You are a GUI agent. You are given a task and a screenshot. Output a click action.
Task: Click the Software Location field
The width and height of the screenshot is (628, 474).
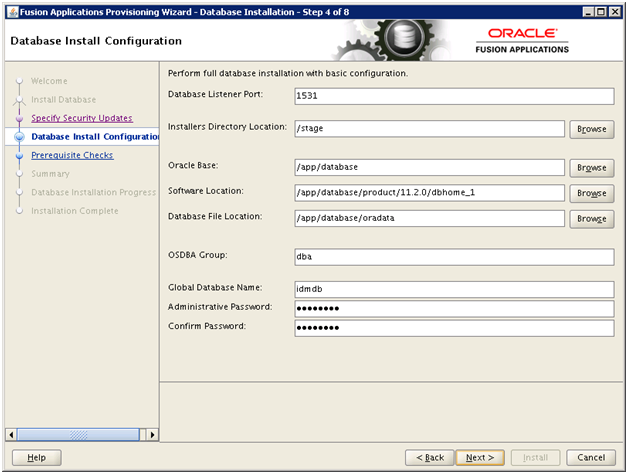[x=429, y=193]
